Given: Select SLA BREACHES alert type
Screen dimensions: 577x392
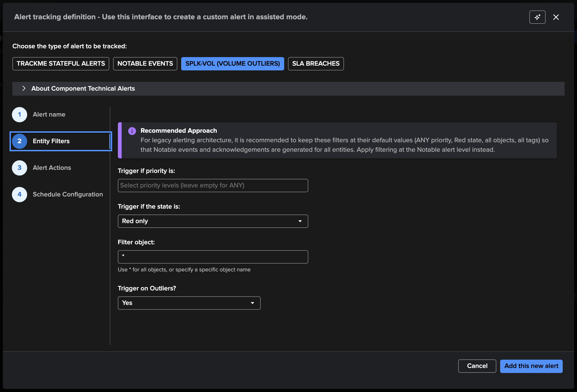Looking at the screenshot, I should click(x=316, y=64).
